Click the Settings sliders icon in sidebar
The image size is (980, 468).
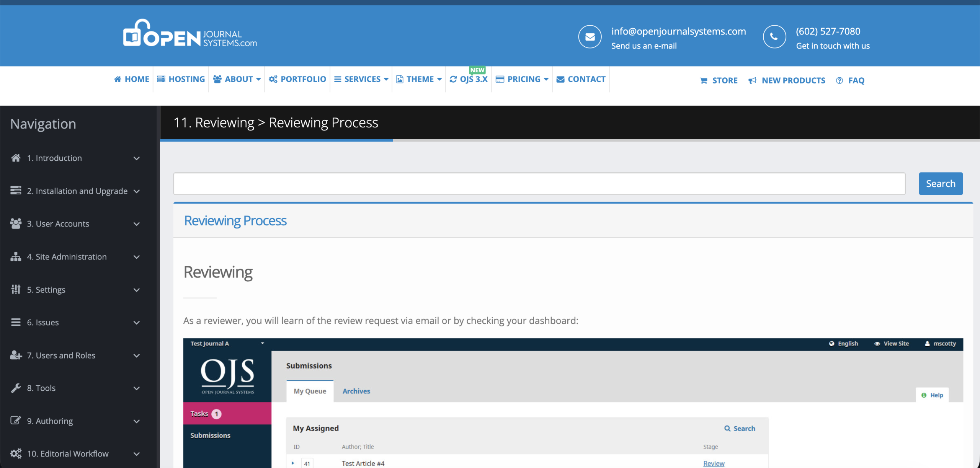(x=16, y=289)
